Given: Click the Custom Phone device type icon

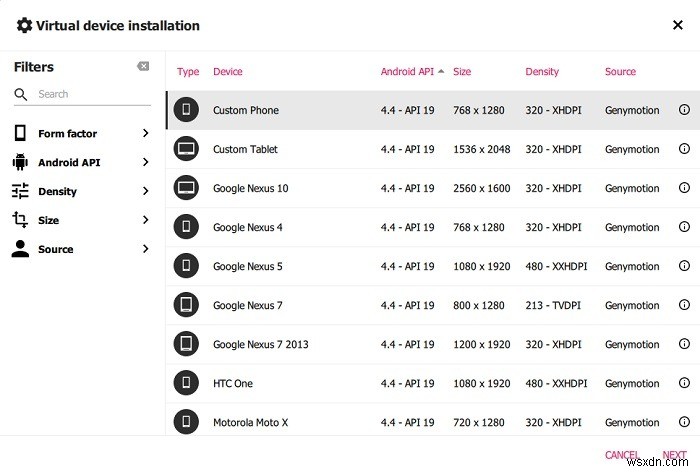Looking at the screenshot, I should coord(186,109).
